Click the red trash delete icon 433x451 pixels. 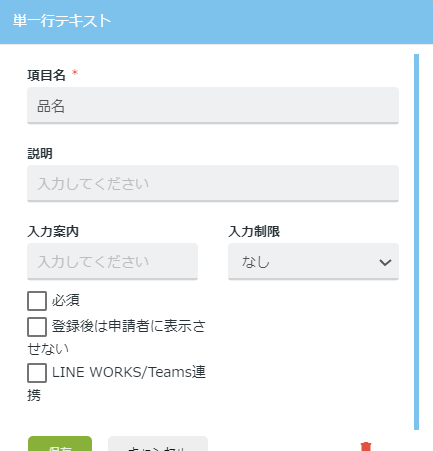[366, 446]
